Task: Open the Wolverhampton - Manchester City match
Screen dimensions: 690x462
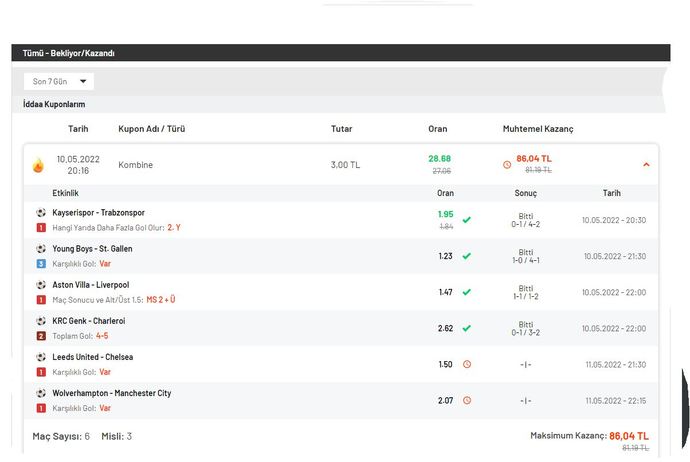Action: click(x=111, y=393)
